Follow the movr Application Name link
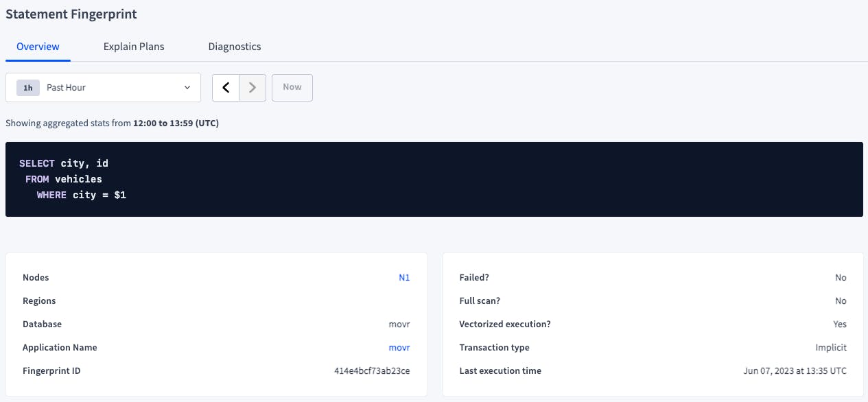The width and height of the screenshot is (868, 402). [399, 348]
